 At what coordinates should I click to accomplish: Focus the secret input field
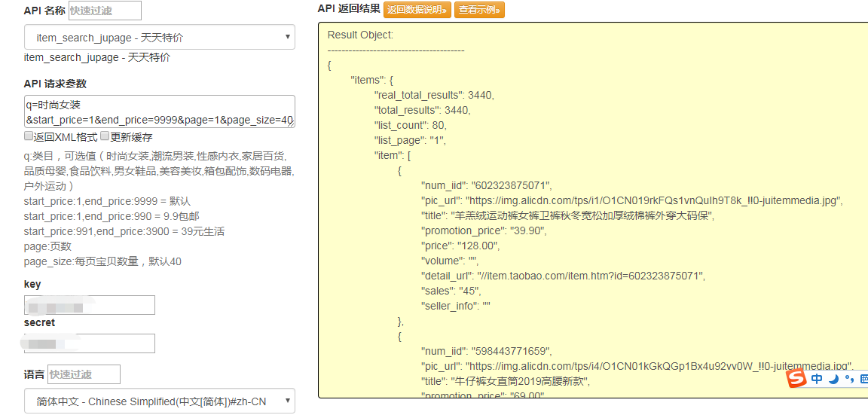[90, 343]
